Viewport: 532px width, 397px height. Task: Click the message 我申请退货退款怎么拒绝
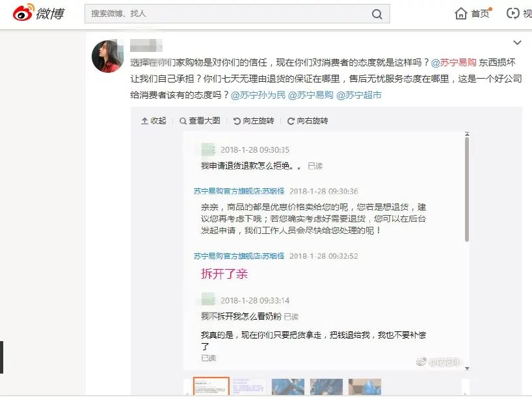point(251,166)
